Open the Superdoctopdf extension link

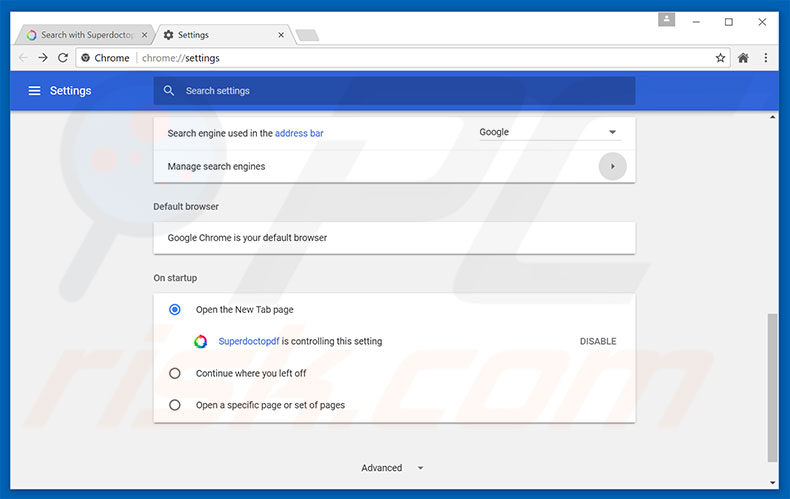[x=249, y=341]
